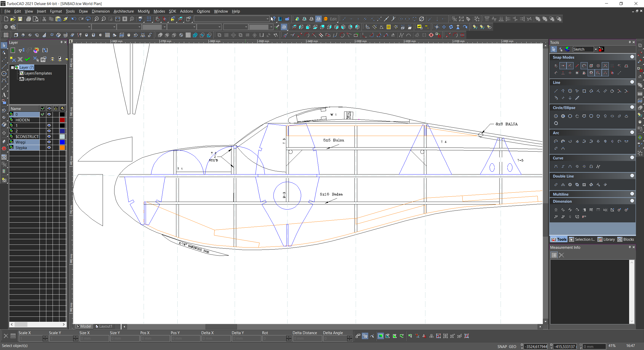644x350 pixels.
Task: Open the Library panel tab
Action: (x=606, y=239)
